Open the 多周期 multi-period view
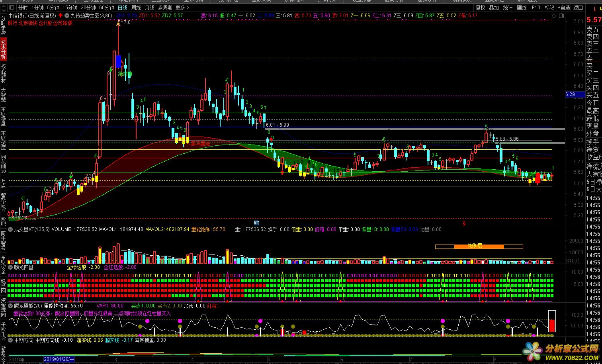 click(x=165, y=8)
